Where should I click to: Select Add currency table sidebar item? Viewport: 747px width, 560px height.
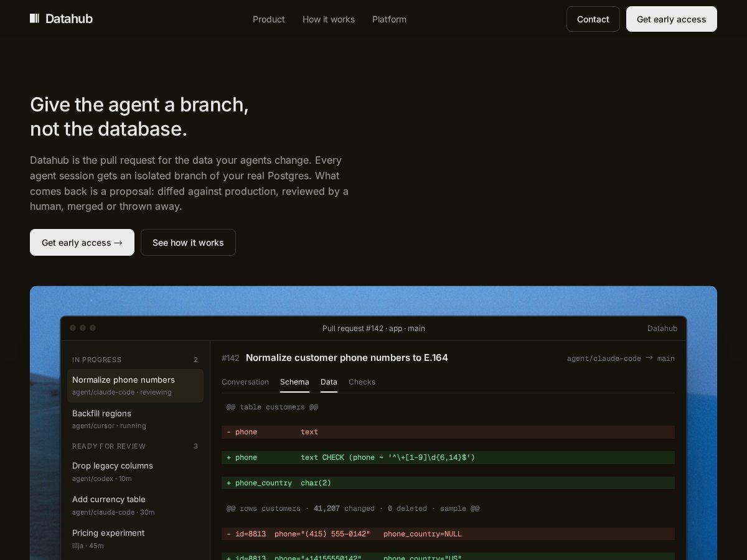coord(135,505)
